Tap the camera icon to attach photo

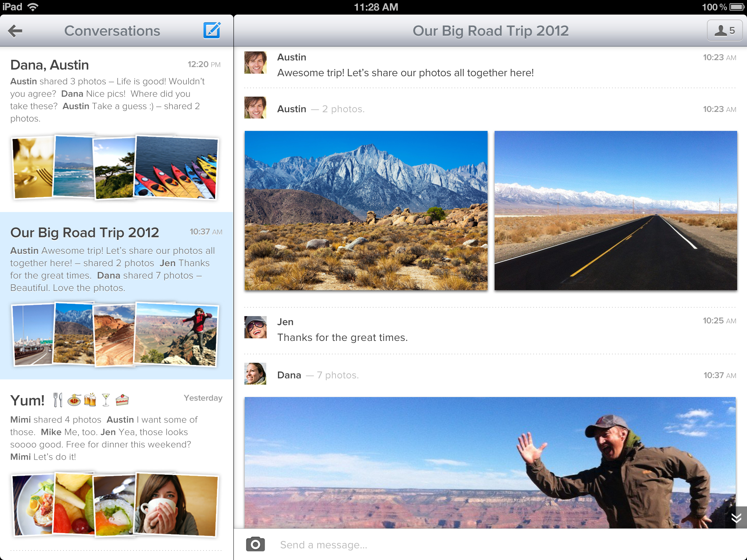[x=255, y=544]
